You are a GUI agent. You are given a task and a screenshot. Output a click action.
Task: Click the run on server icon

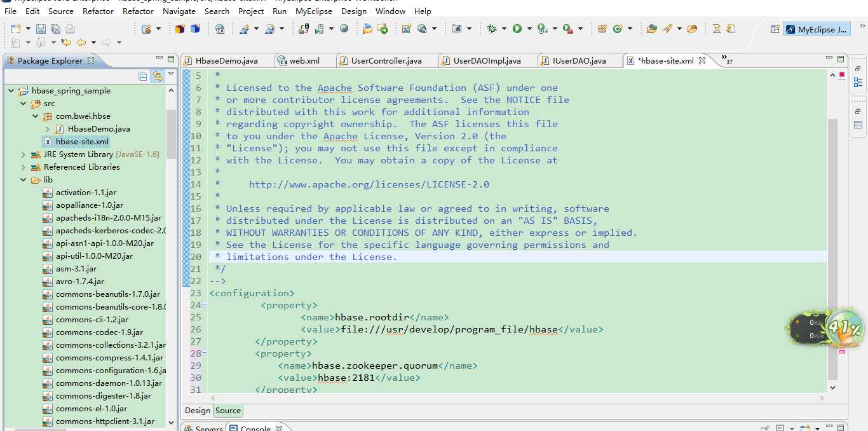click(319, 29)
